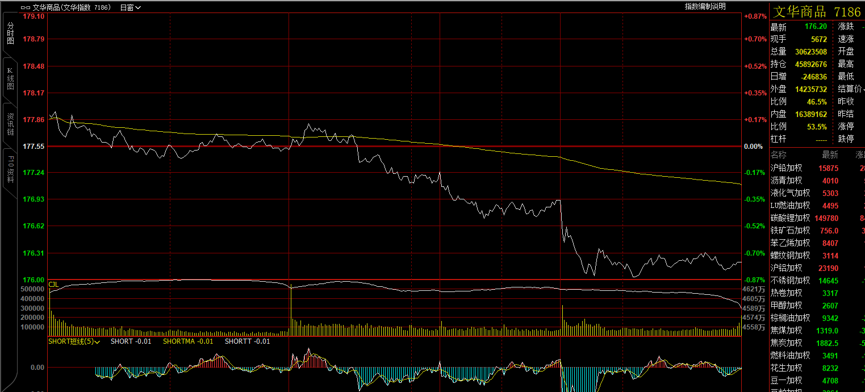Select the 花生加权 row
Image resolution: width=865 pixels, height=392 pixels.
(818, 368)
